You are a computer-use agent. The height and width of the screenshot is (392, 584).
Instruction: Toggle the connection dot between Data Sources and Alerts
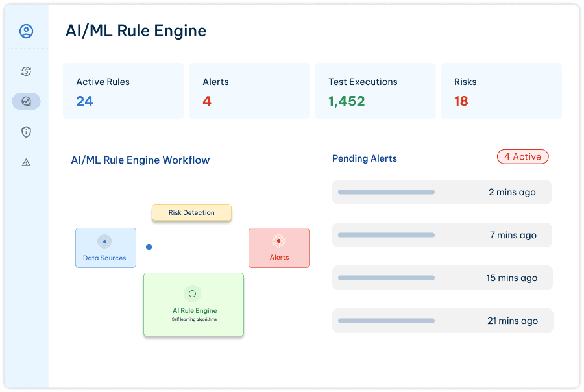coord(149,247)
